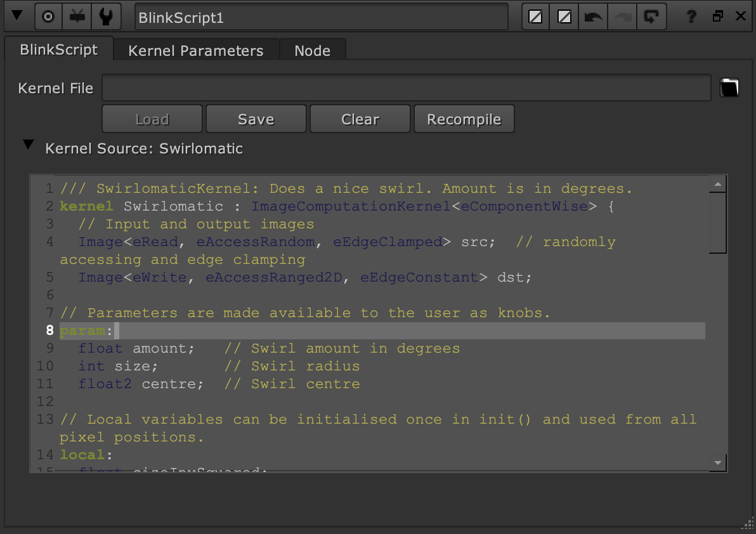
Task: Collapse the Kernel Source section triangle
Action: [x=28, y=146]
